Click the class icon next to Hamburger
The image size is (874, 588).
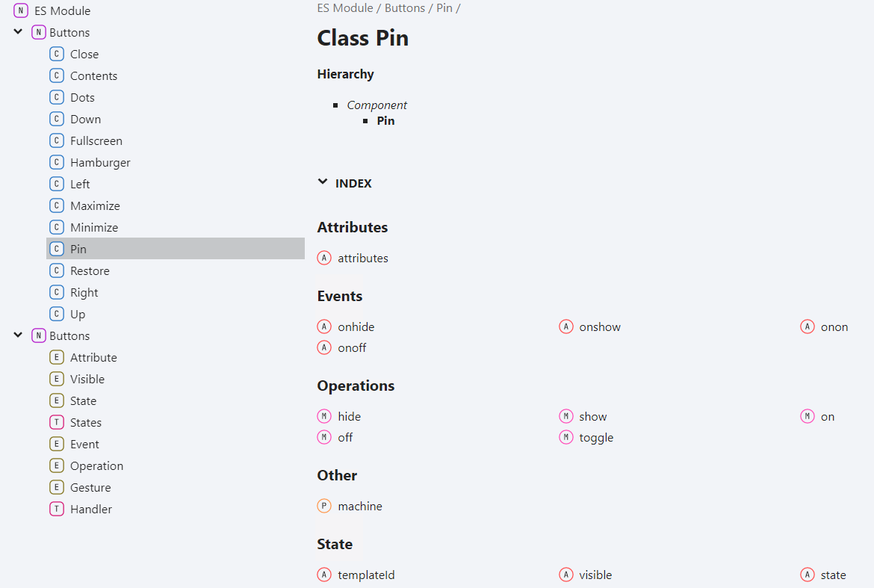[56, 162]
